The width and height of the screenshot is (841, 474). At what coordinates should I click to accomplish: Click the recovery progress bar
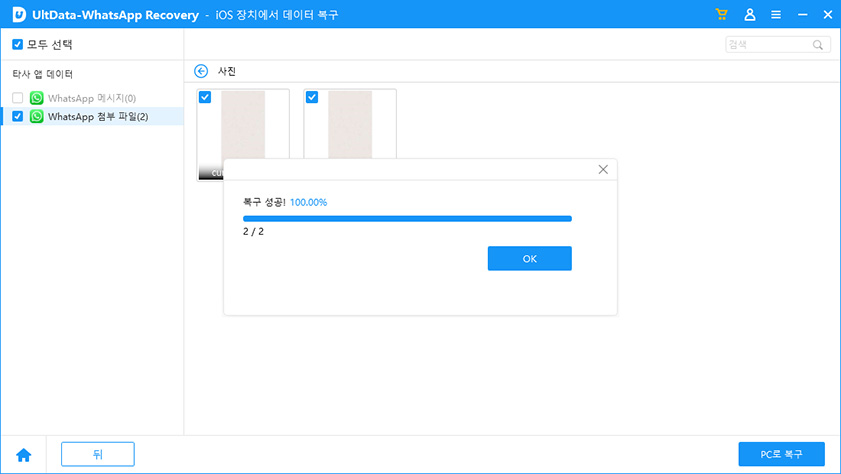coord(407,217)
